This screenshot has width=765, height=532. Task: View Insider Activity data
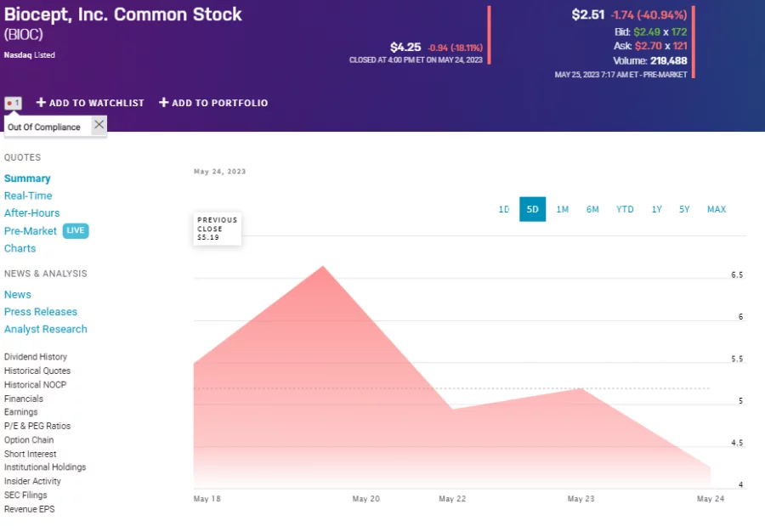click(x=34, y=481)
